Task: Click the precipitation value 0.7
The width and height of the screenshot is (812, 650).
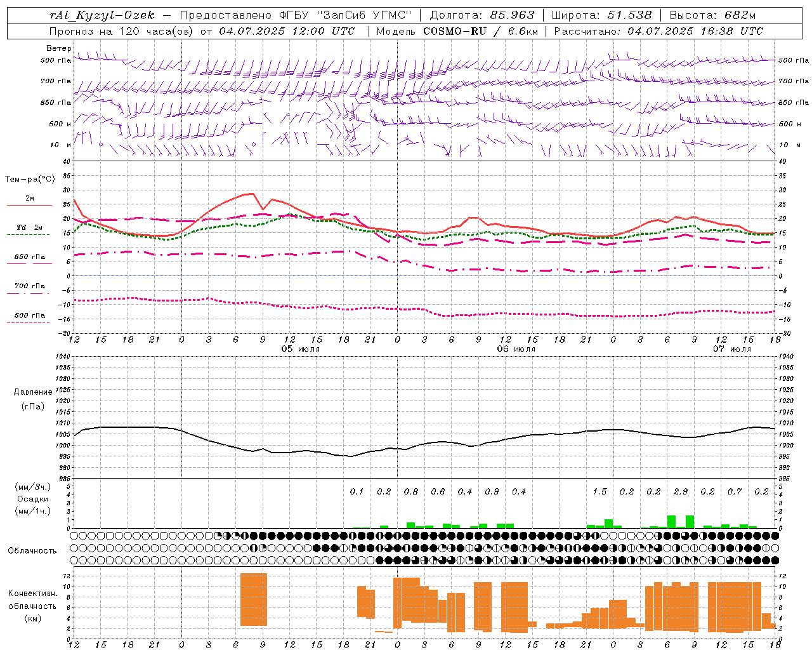Action: coord(735,492)
